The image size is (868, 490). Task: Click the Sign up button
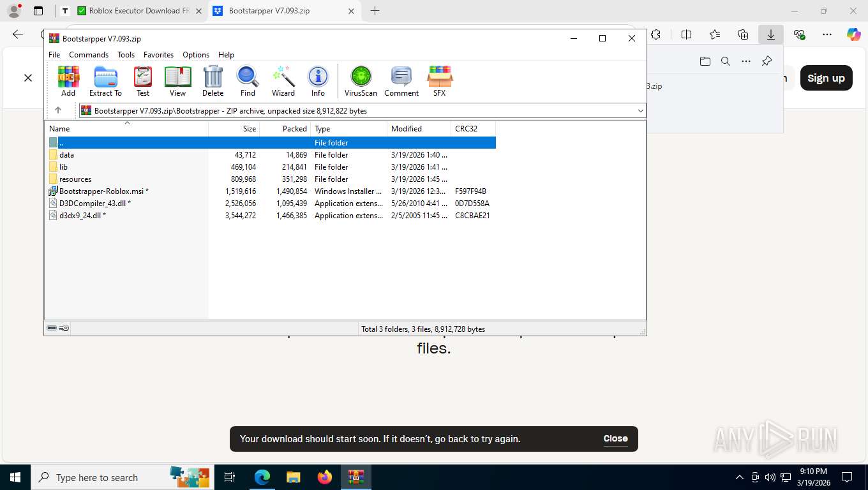click(x=826, y=78)
